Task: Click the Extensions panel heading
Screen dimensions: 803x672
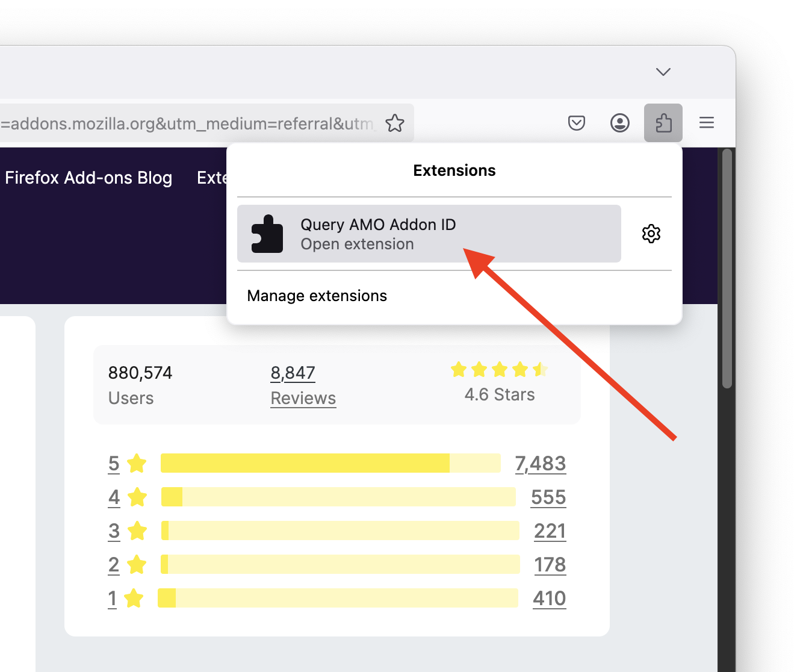Action: click(454, 170)
